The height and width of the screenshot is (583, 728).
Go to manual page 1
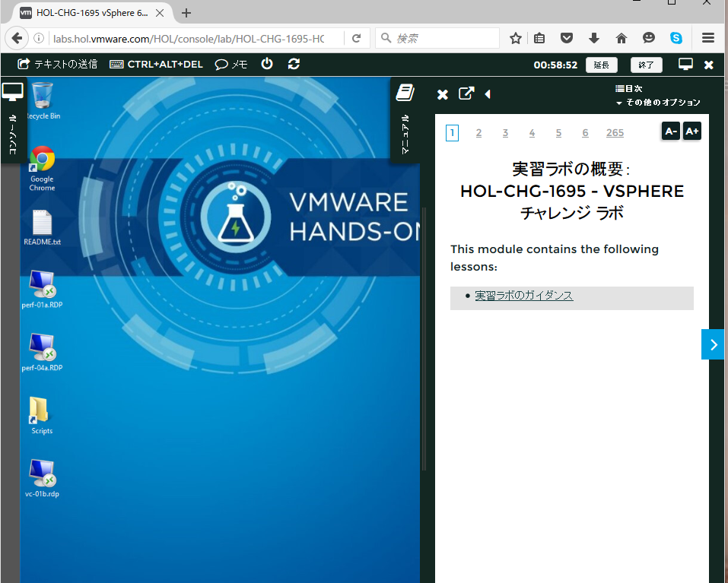coord(452,133)
